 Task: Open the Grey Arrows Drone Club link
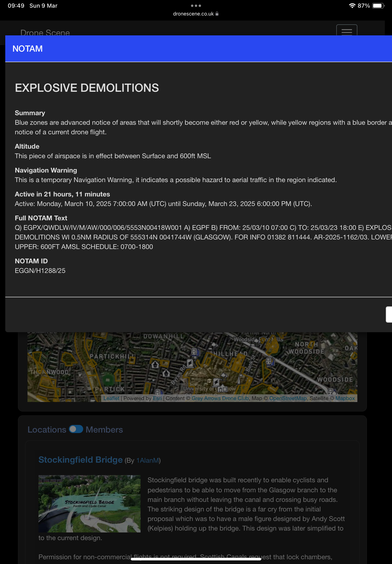[x=220, y=398]
